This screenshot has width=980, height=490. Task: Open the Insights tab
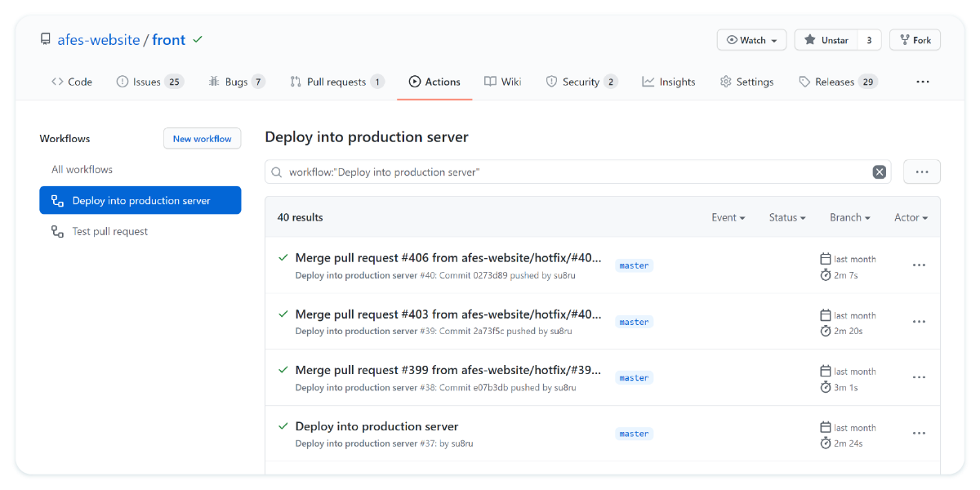[669, 82]
